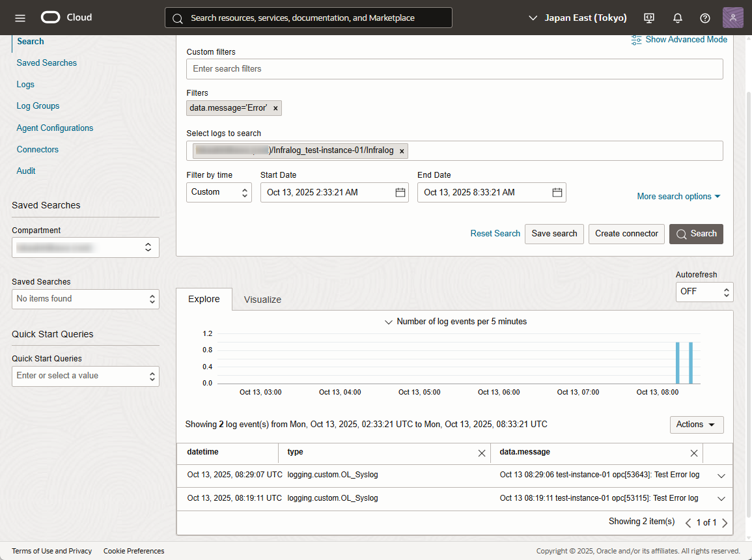752x560 pixels.
Task: Open the hamburger navigation menu
Action: [20, 18]
